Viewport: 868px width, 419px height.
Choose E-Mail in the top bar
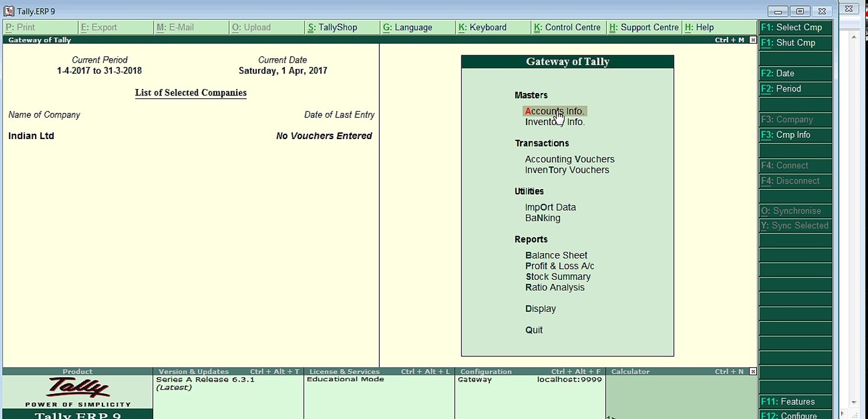(192, 27)
